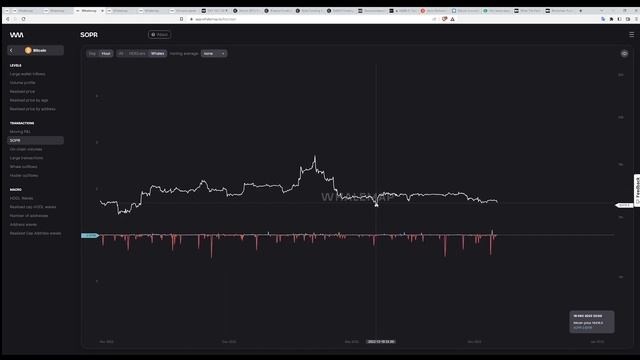Screen dimensions: 640x360
Task: Click the TRANSACTIONS section heading
Action: coord(22,123)
